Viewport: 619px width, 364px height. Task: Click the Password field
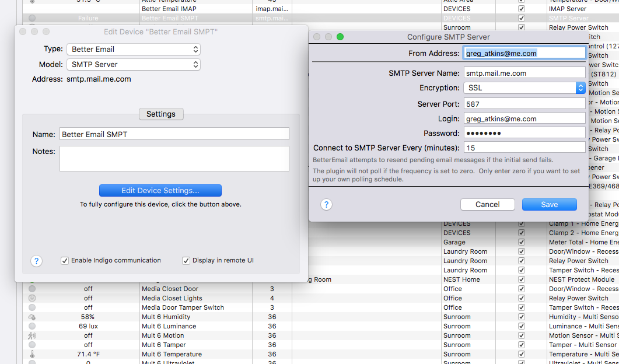click(524, 134)
